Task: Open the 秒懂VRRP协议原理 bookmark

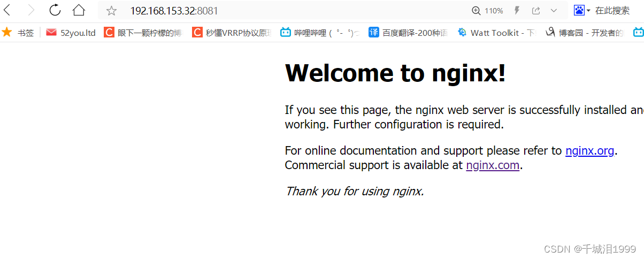Action: (x=232, y=33)
